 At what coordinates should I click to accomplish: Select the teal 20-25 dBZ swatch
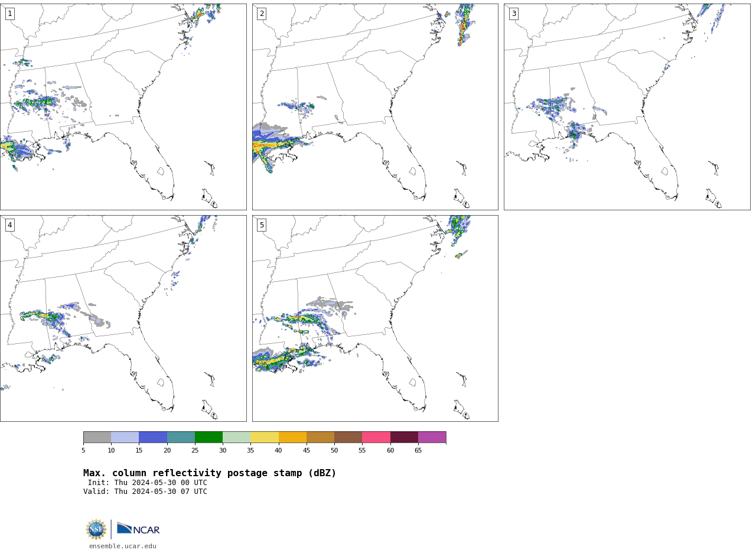tap(181, 437)
